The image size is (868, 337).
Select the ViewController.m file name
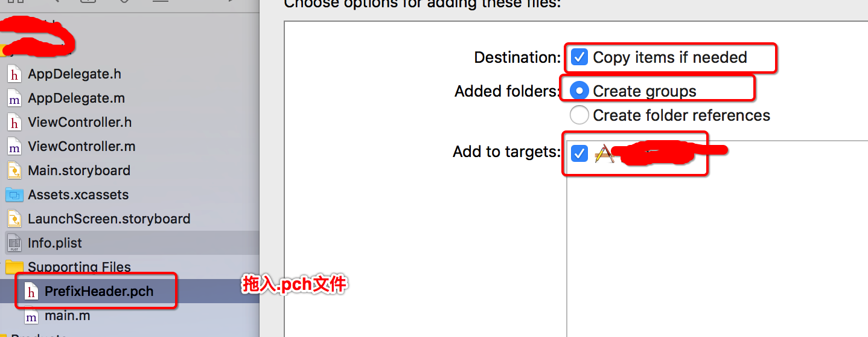tap(81, 147)
